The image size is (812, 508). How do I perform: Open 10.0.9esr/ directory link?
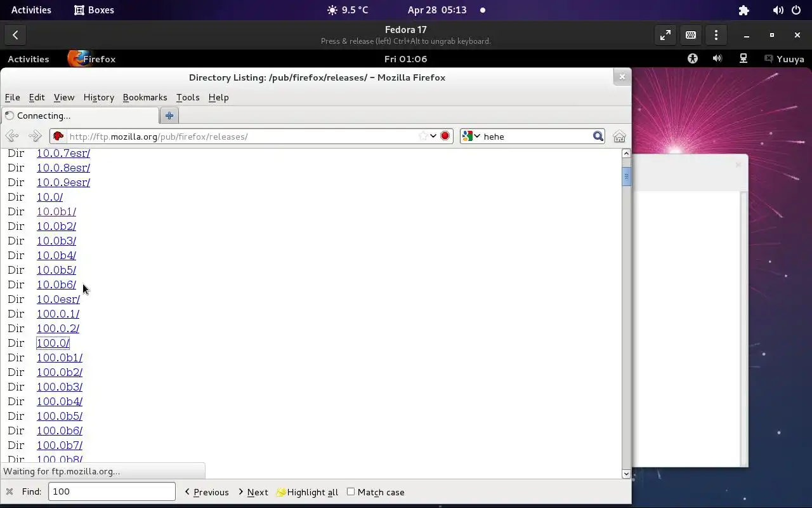pyautogui.click(x=63, y=182)
